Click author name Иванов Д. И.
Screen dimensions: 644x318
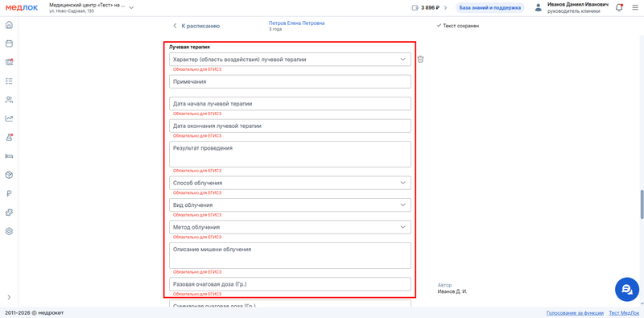[452, 291]
